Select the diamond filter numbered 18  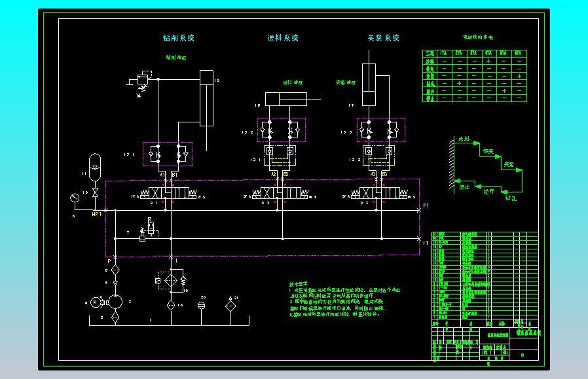171,305
